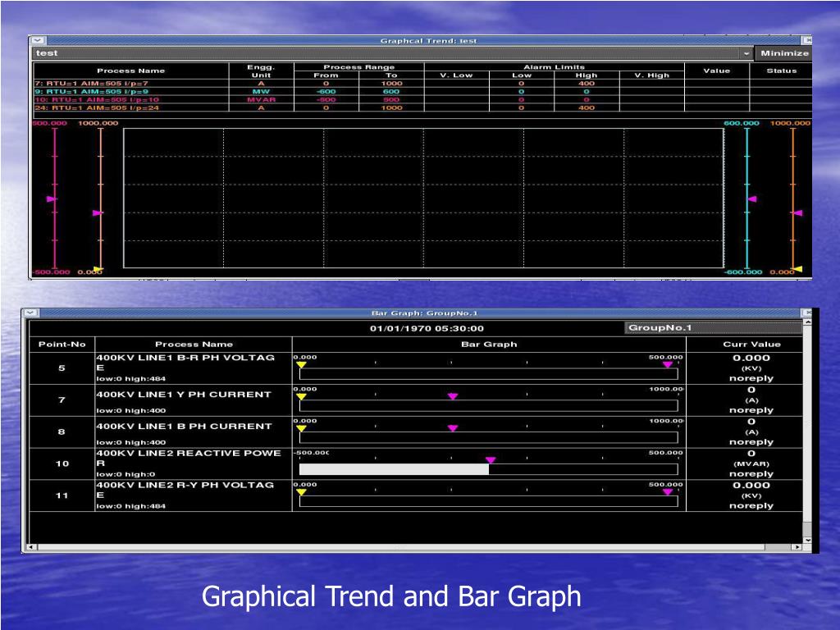The height and width of the screenshot is (630, 840).
Task: Click the 'Process Range' header in trend table
Action: 359,67
